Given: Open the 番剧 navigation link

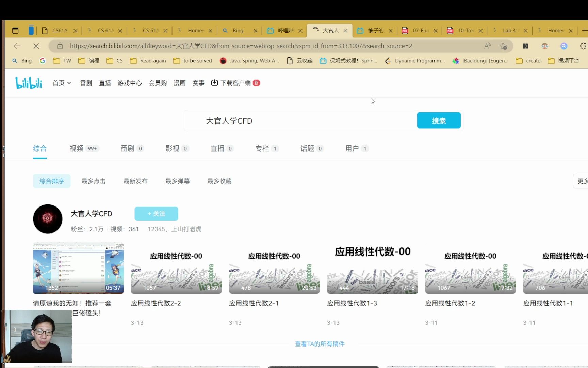Looking at the screenshot, I should click(x=86, y=83).
